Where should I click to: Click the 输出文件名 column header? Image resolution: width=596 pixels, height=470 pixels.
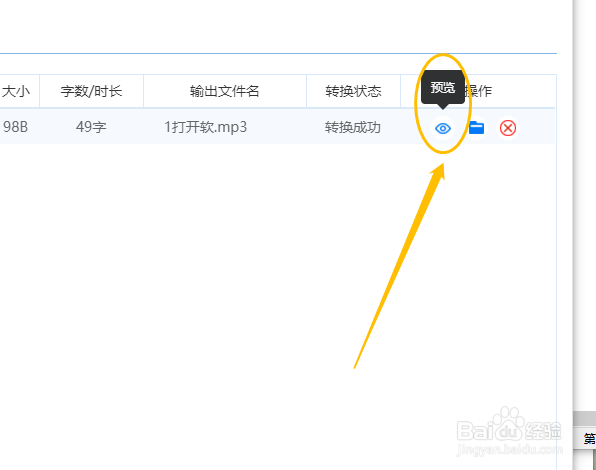click(x=225, y=91)
